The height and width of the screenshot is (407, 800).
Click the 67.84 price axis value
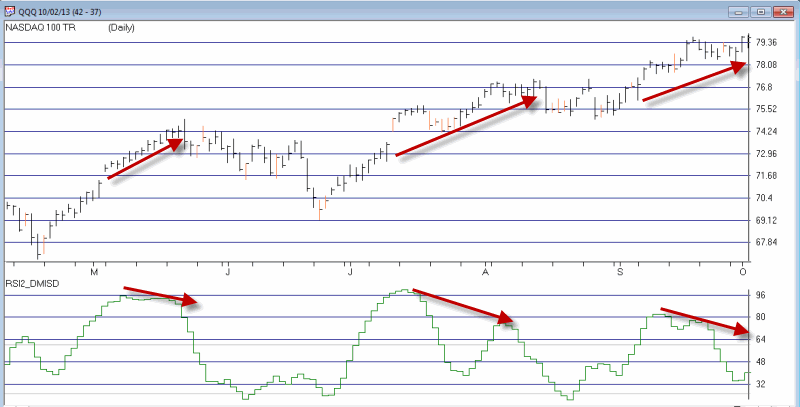tap(766, 242)
